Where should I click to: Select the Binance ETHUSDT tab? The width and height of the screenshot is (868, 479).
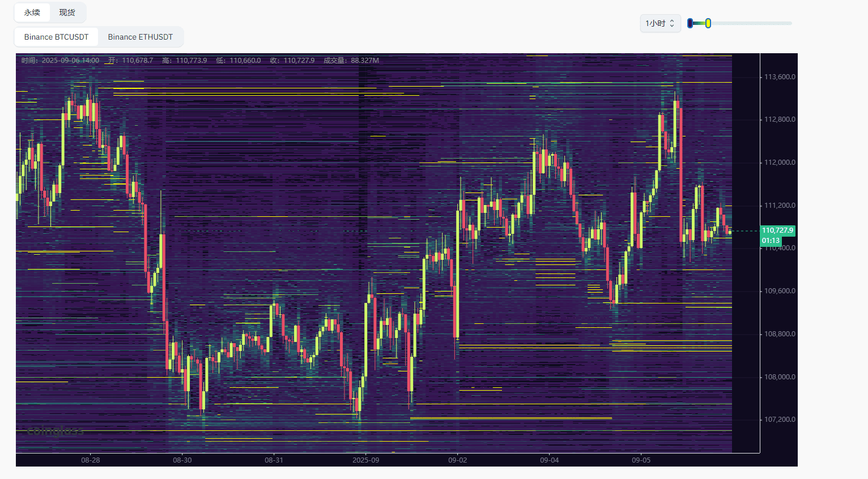141,37
